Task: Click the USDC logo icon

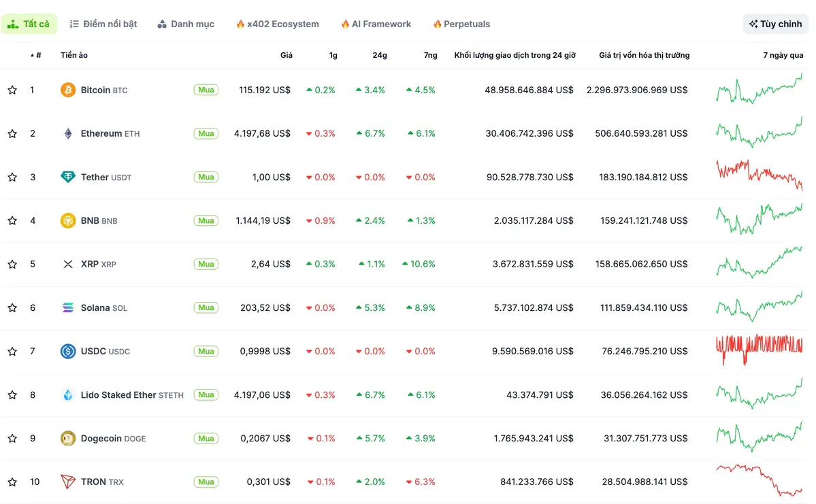Action: pyautogui.click(x=67, y=351)
